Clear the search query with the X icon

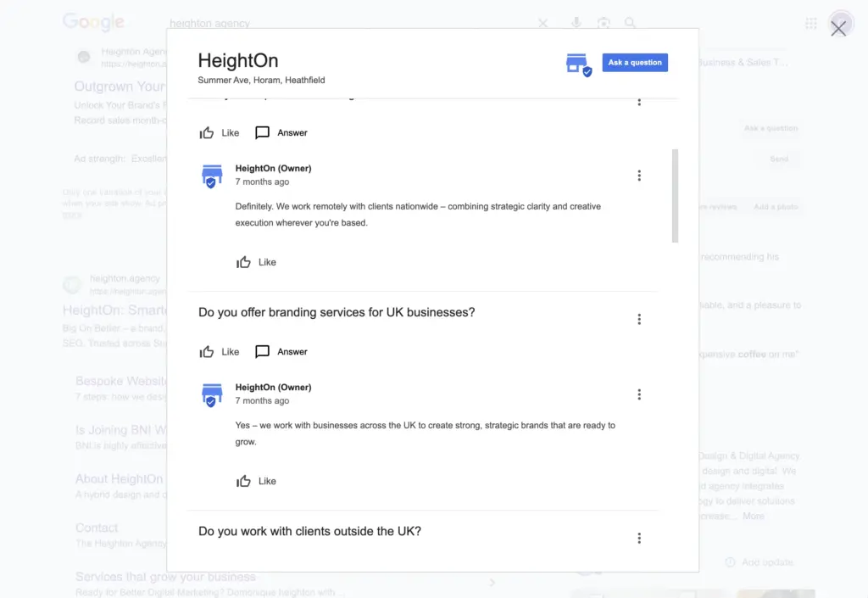(542, 23)
